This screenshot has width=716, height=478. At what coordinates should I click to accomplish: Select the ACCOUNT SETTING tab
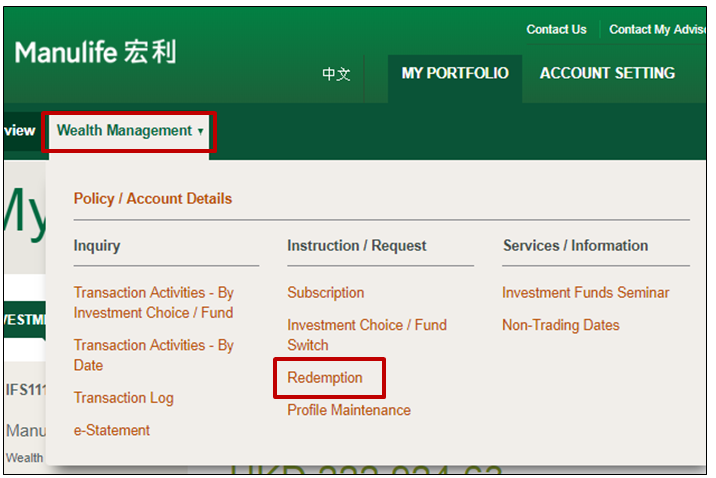point(607,74)
